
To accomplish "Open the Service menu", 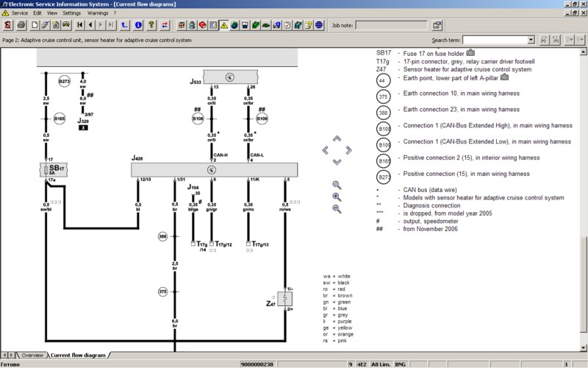I will [21, 13].
